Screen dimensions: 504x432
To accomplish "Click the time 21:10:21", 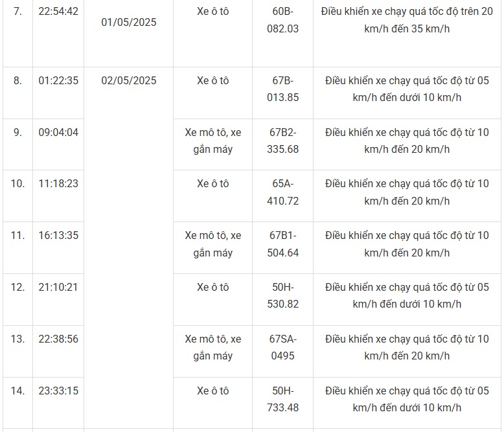I will click(58, 287).
